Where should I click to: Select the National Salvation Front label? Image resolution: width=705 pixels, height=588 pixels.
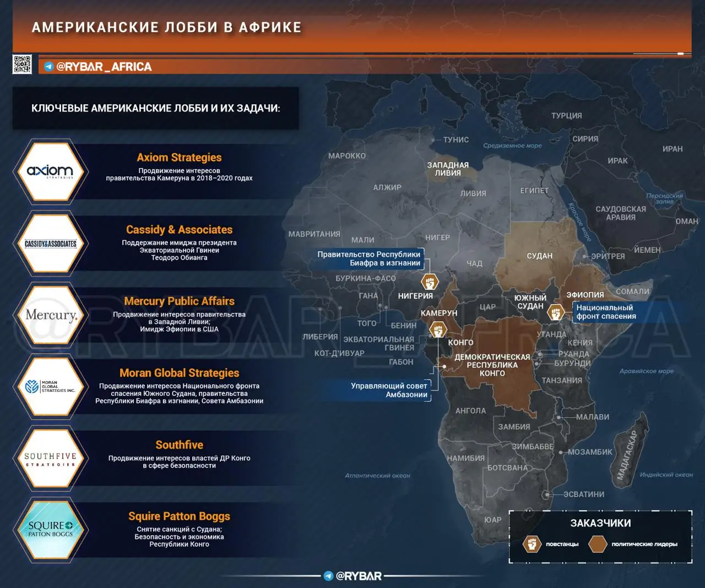pos(606,312)
